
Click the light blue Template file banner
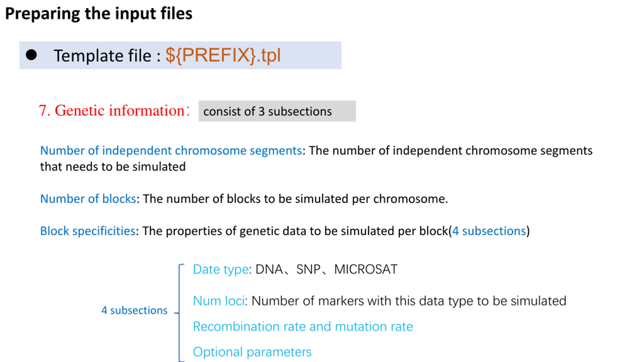[x=180, y=55]
